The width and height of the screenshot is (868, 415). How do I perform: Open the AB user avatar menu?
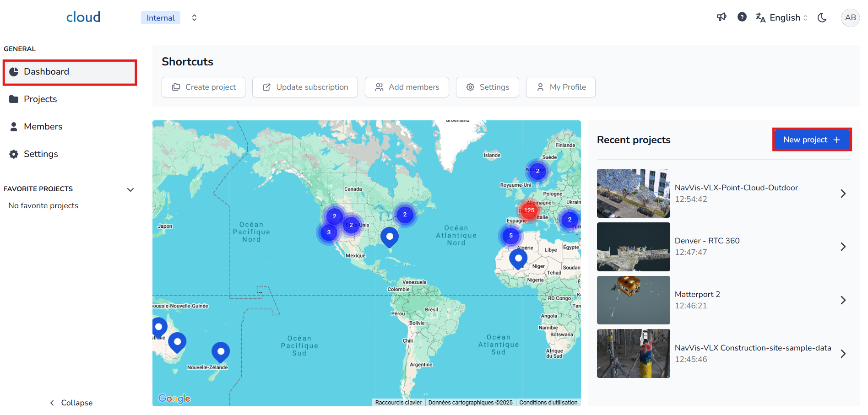pyautogui.click(x=850, y=18)
